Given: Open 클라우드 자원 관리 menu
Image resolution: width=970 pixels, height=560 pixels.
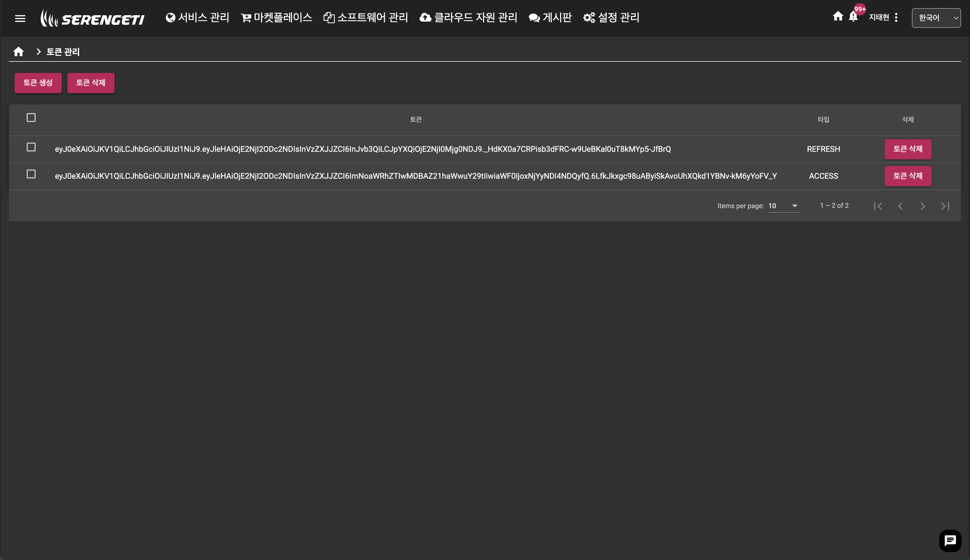Looking at the screenshot, I should [x=468, y=18].
